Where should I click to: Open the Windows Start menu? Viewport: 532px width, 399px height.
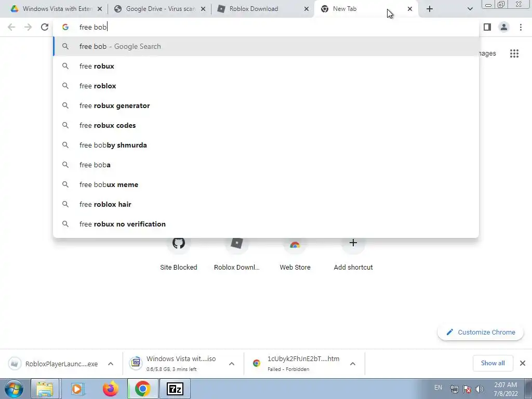14,389
